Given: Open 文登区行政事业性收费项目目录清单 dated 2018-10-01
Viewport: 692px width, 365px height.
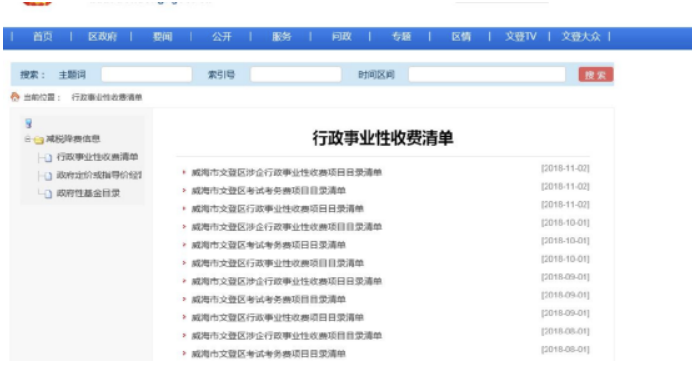Looking at the screenshot, I should pyautogui.click(x=278, y=263).
